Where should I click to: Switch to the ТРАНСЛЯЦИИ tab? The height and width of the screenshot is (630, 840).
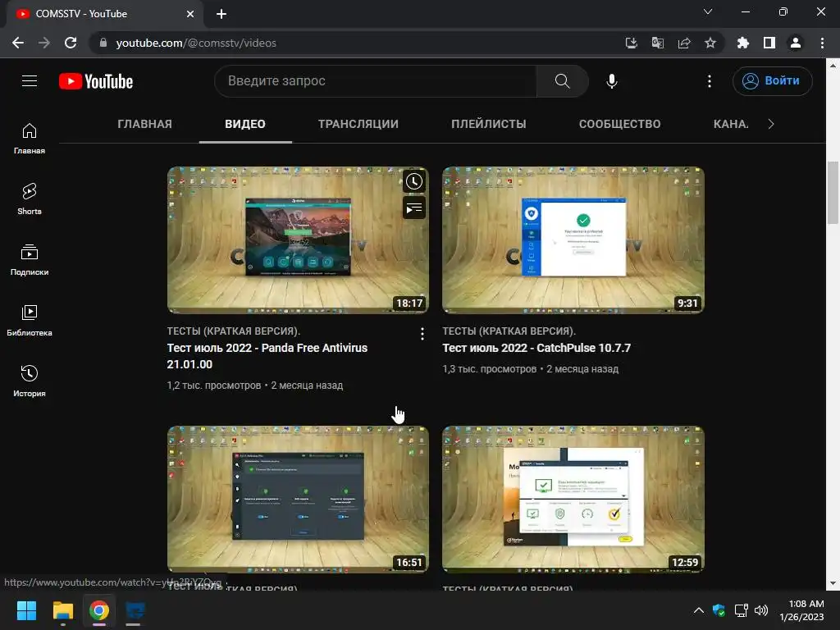point(358,124)
